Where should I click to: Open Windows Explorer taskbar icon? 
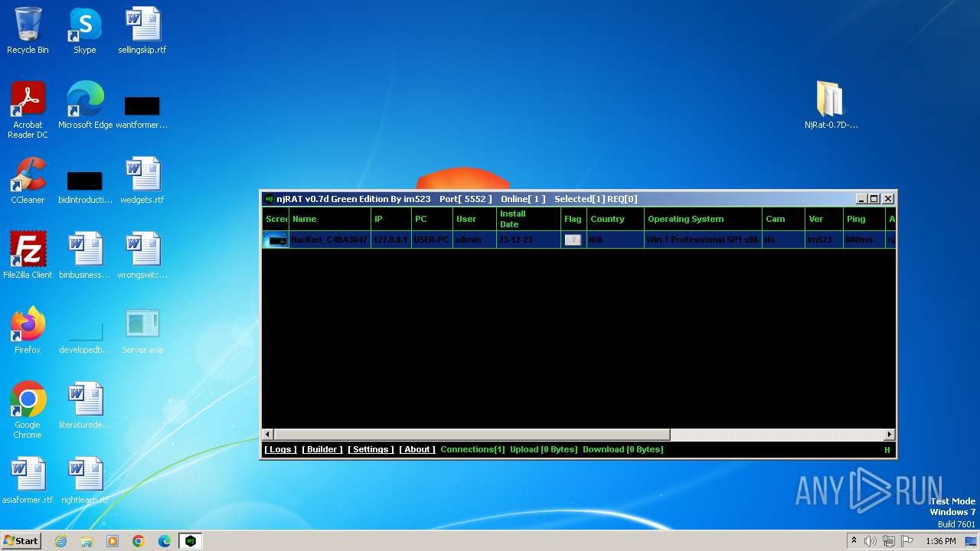pyautogui.click(x=87, y=541)
